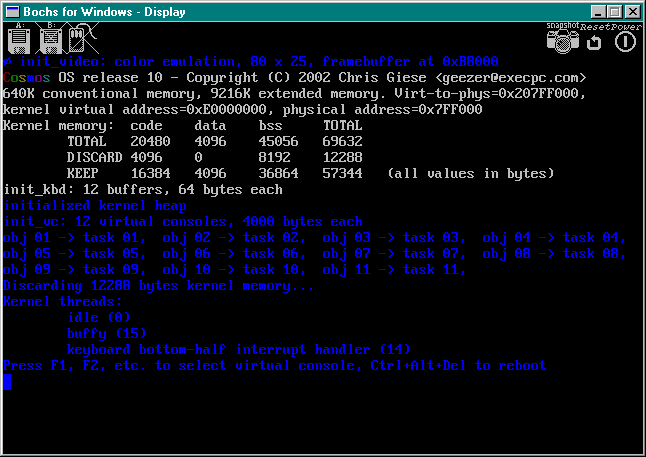Click the 'Bochs for Windows - Display' title bar
Image resolution: width=646 pixels, height=457 pixels.
pyautogui.click(x=300, y=11)
